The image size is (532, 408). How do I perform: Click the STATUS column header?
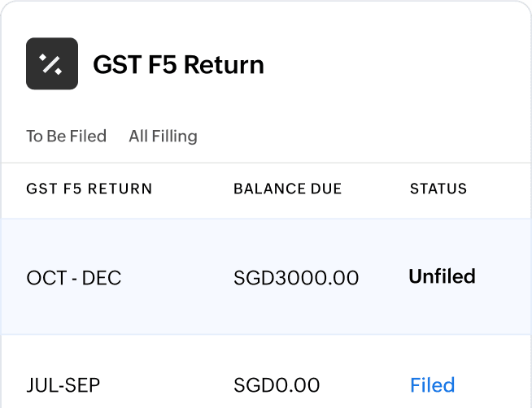438,189
